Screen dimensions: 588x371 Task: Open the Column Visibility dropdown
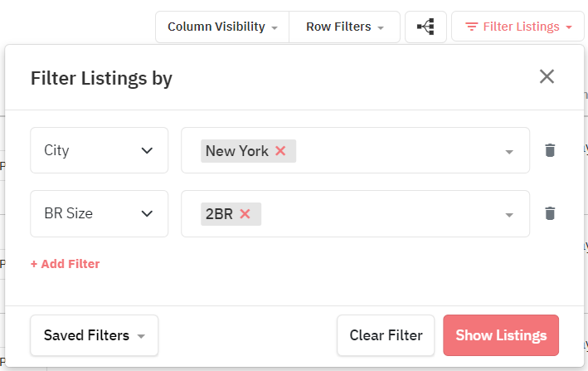click(x=222, y=27)
